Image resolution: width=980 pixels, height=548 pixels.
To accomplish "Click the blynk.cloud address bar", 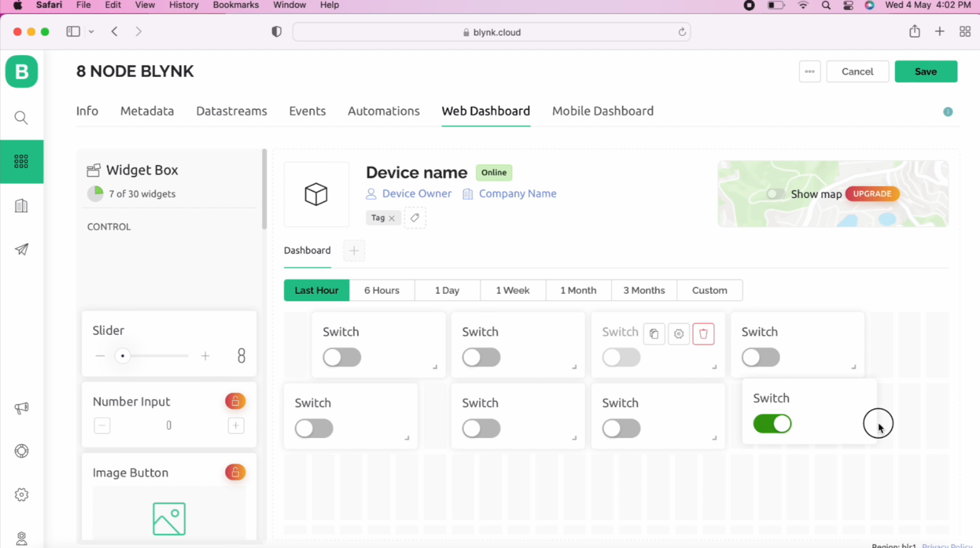I will point(492,32).
